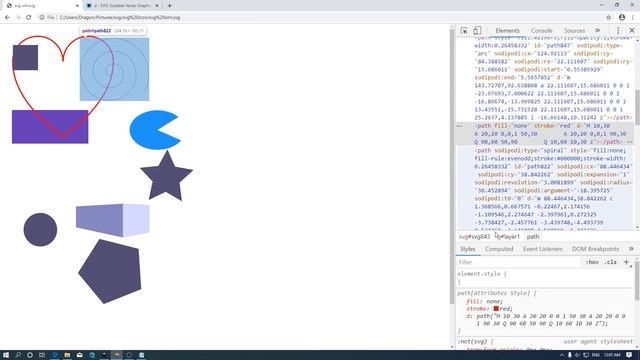Bookmark this page with the star

[609, 18]
